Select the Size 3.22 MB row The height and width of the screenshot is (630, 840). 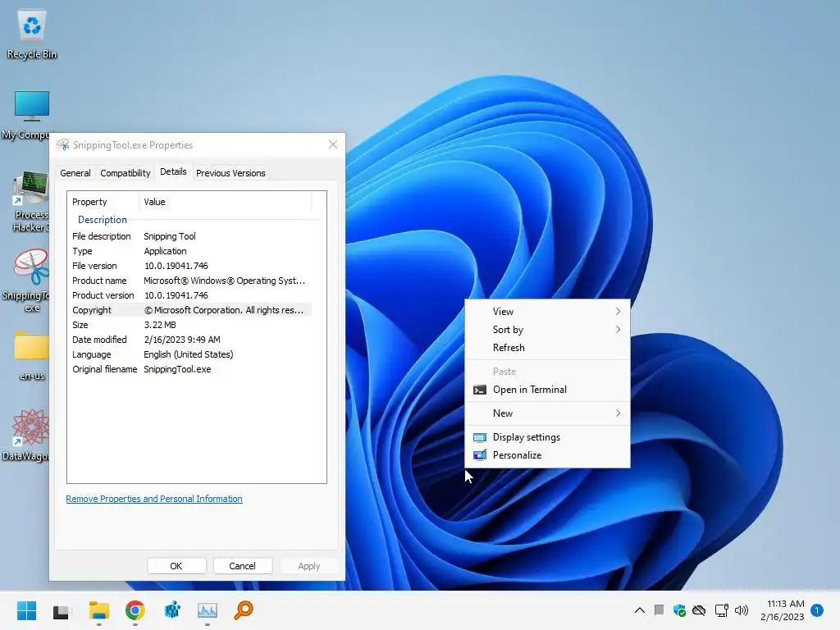tap(191, 325)
